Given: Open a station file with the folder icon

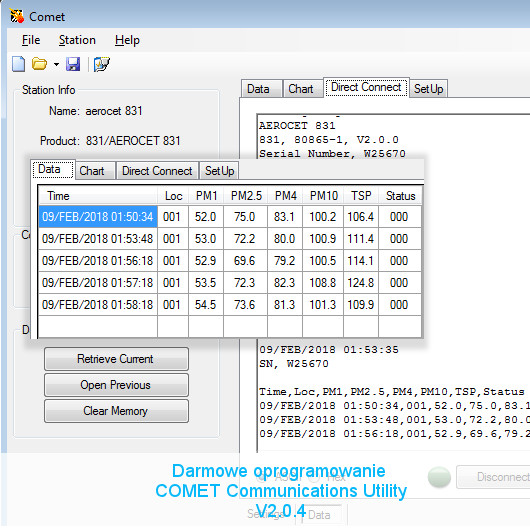Looking at the screenshot, I should point(39,64).
